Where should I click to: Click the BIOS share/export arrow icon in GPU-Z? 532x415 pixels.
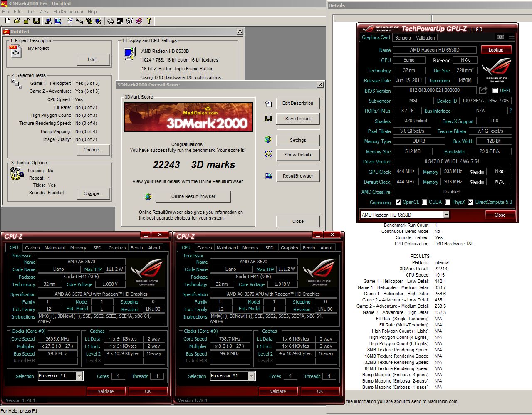pyautogui.click(x=483, y=90)
